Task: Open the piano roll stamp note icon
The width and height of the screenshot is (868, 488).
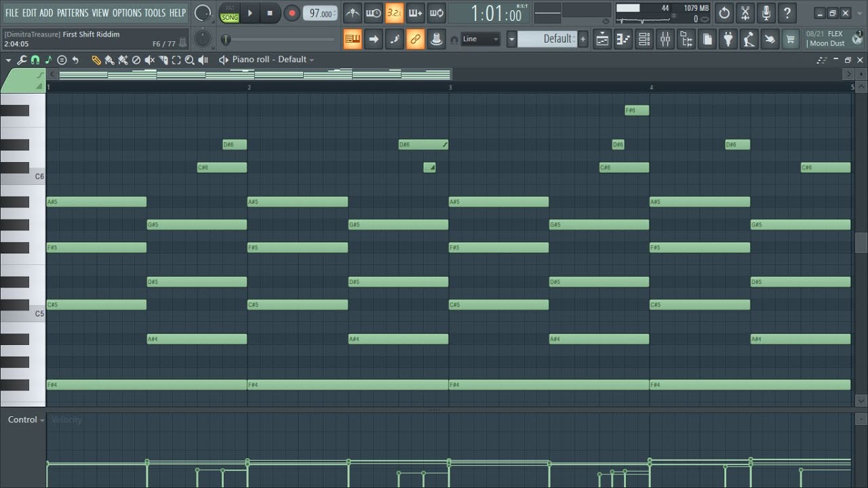Action: click(x=48, y=60)
